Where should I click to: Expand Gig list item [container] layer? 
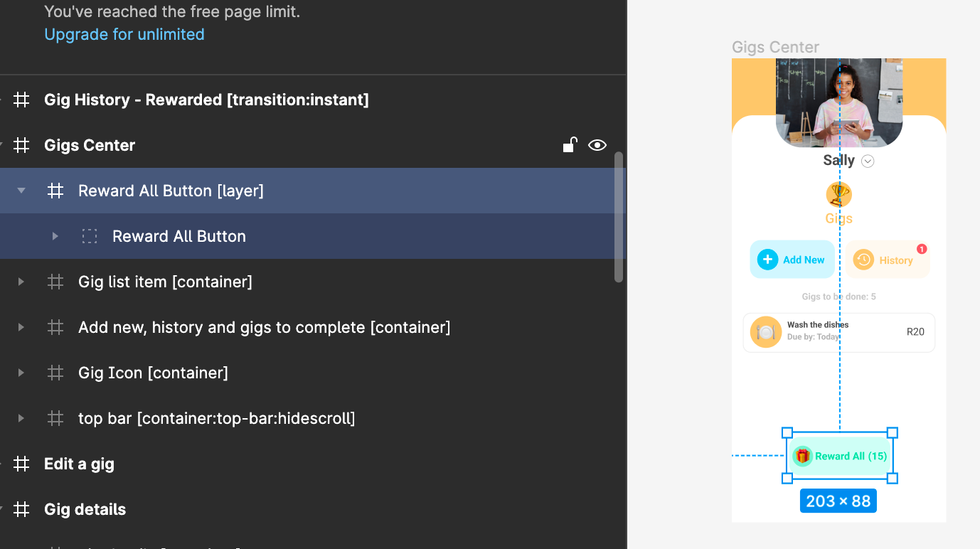21,282
